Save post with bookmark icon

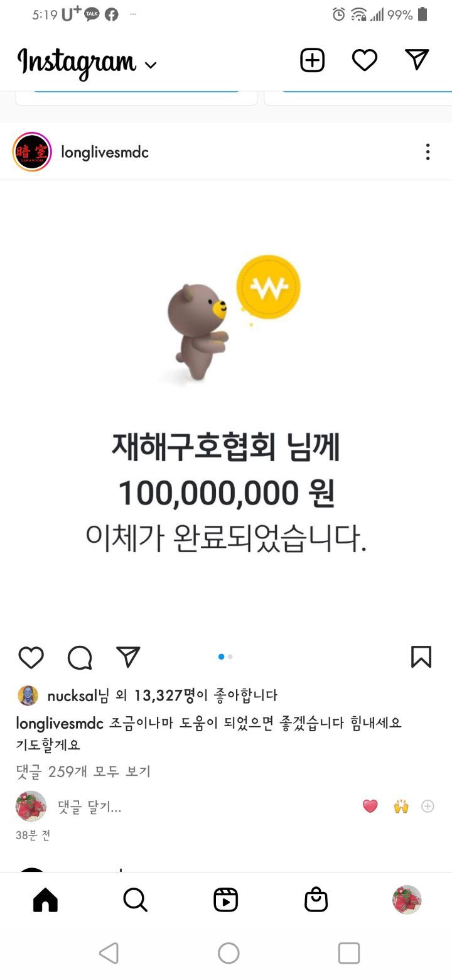click(x=421, y=656)
